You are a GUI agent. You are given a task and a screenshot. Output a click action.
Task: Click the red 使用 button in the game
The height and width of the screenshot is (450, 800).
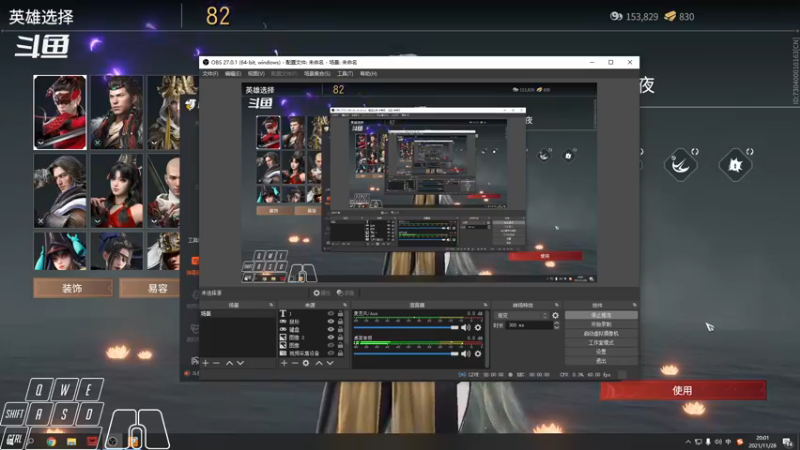tap(683, 390)
